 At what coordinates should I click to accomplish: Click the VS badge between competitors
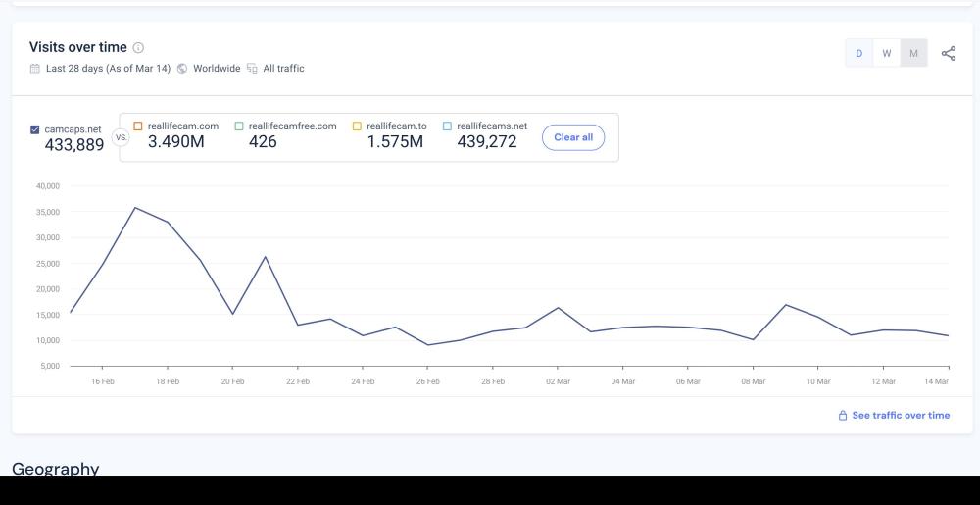point(122,138)
